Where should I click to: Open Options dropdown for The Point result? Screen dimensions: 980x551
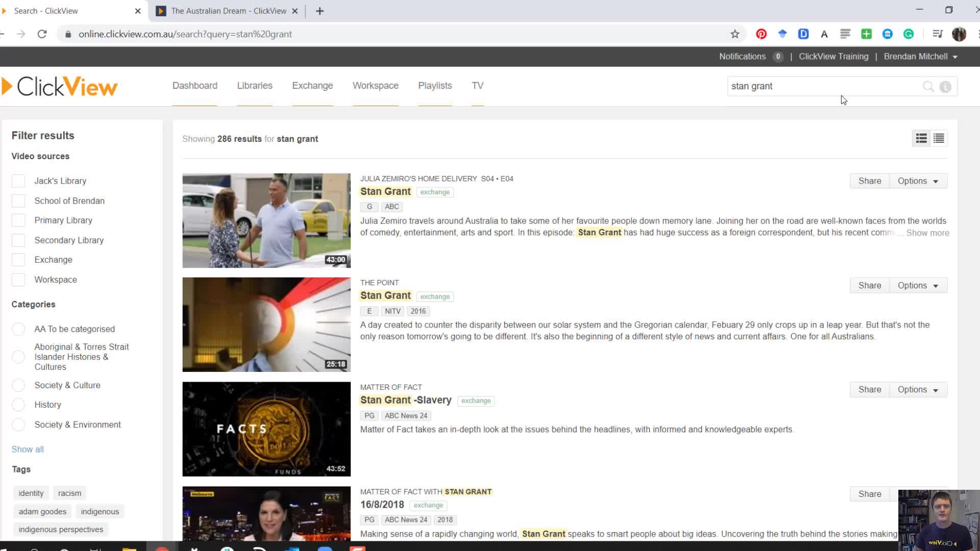(x=918, y=286)
